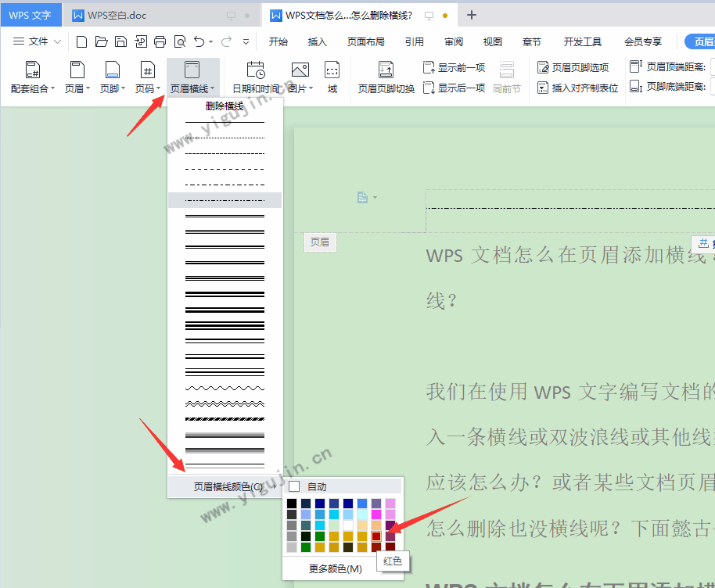The image size is (715, 588).
Task: Click the 页脚底端距离 icon
Action: [636, 86]
